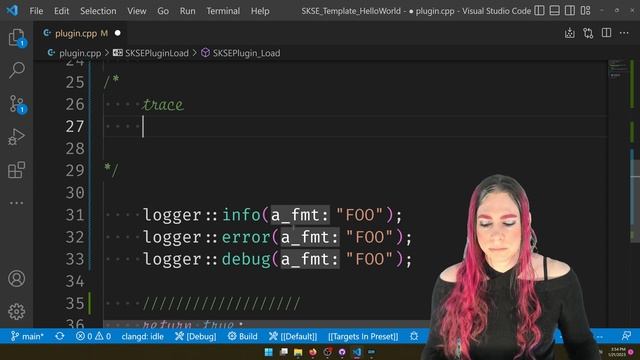Click the error function on line 32

[246, 237]
